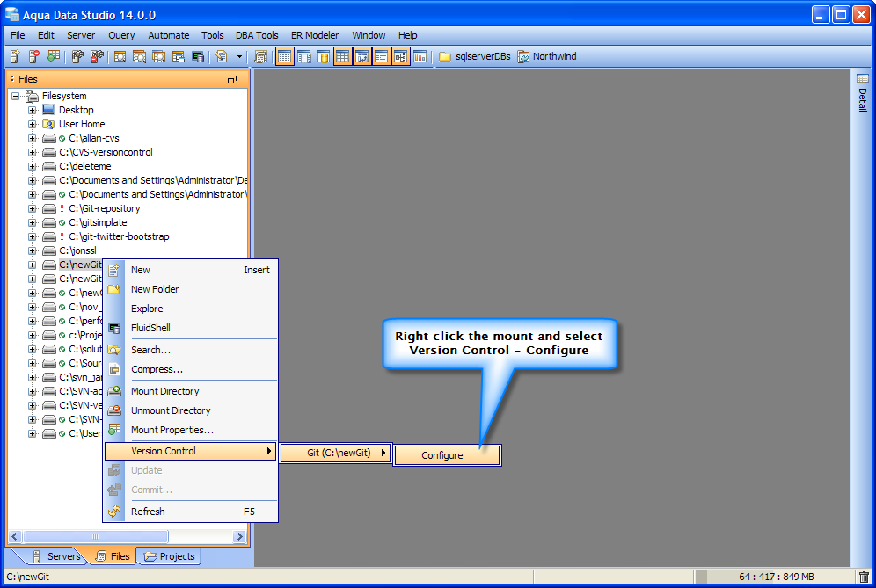
Task: Collapse the Filesystem root node
Action: 15,96
